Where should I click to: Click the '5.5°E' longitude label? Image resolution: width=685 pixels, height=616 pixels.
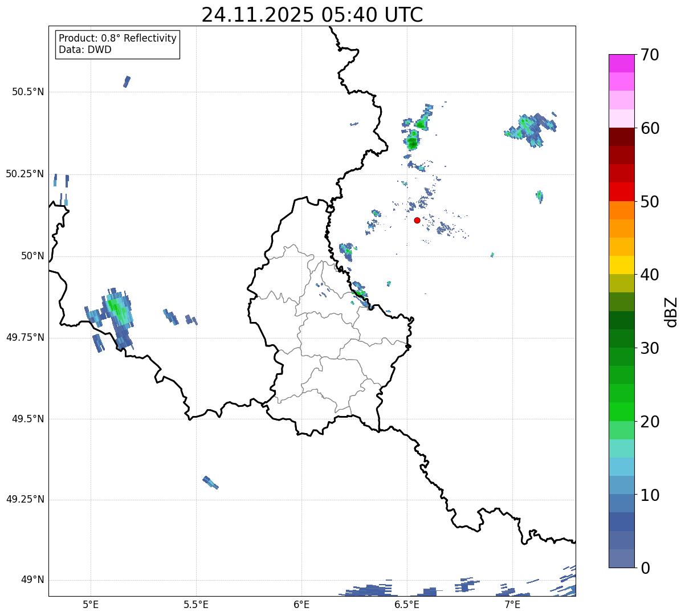(196, 604)
